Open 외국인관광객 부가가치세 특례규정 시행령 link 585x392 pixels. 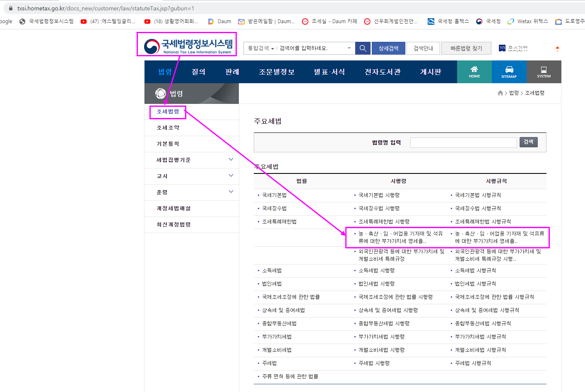[x=401, y=255]
